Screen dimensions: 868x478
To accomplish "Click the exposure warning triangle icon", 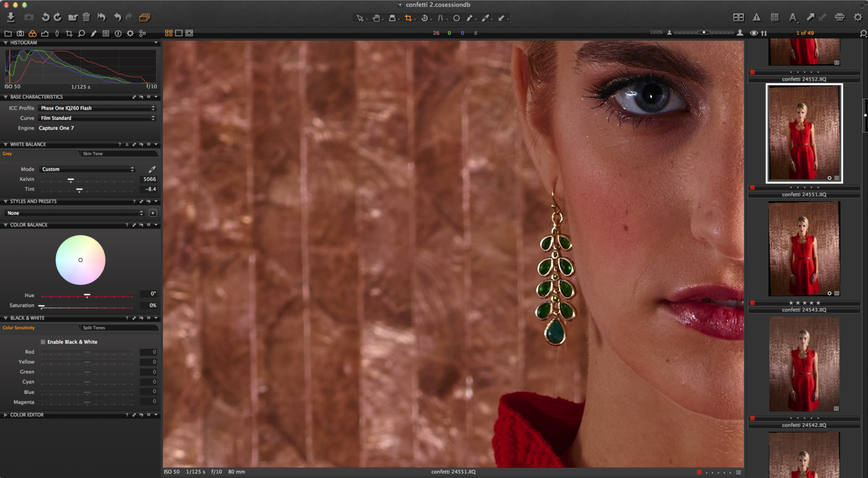I will pos(757,17).
